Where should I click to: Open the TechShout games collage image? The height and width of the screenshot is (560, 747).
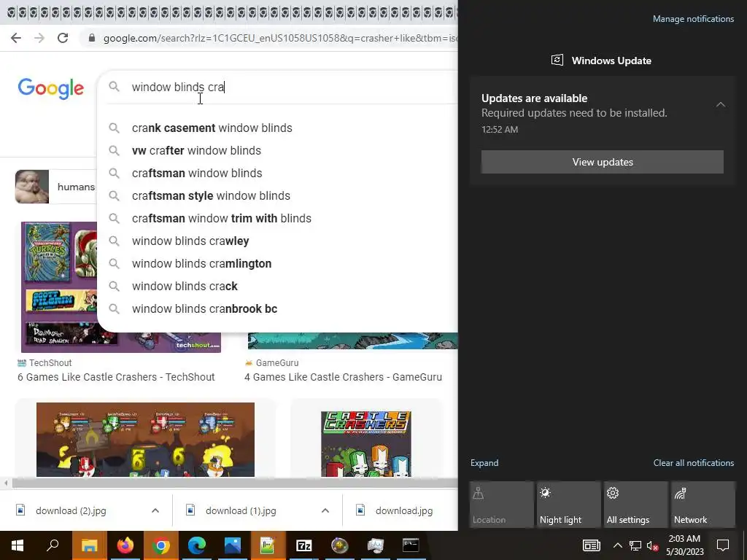pos(58,287)
